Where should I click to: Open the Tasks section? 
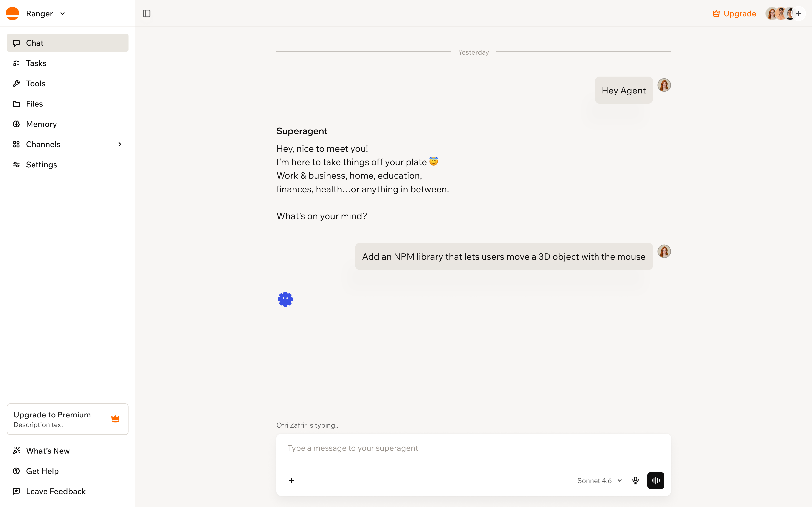click(x=67, y=63)
